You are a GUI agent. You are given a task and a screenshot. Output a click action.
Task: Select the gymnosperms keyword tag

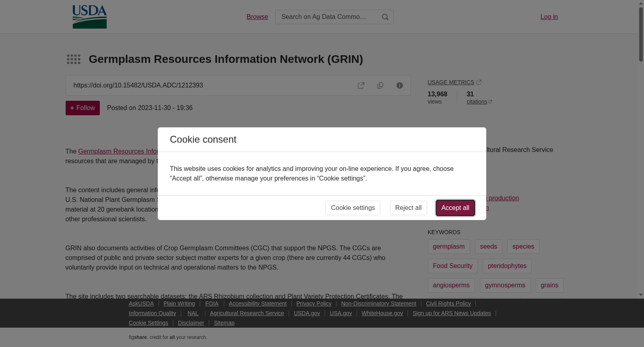[x=505, y=285]
